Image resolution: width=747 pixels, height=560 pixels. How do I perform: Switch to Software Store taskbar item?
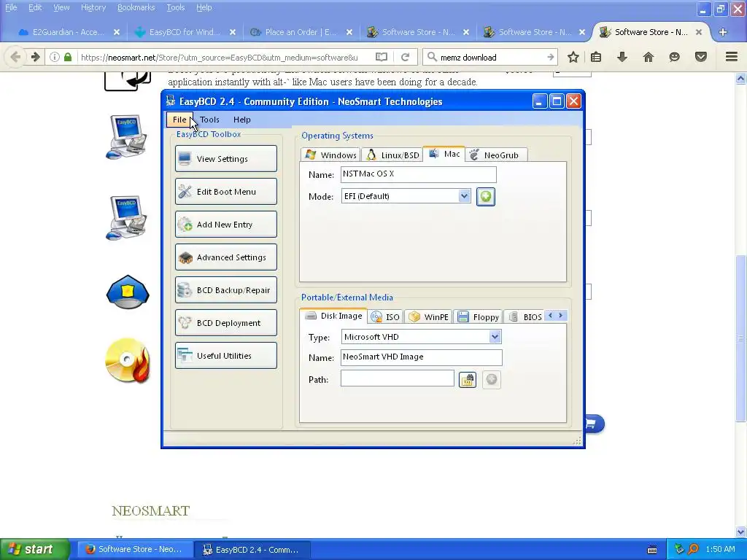136,549
